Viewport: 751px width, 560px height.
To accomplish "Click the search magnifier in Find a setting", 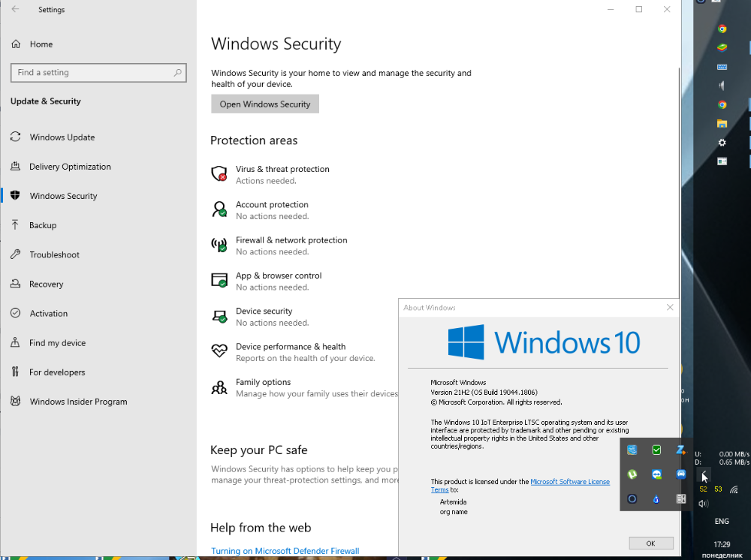I will [178, 73].
